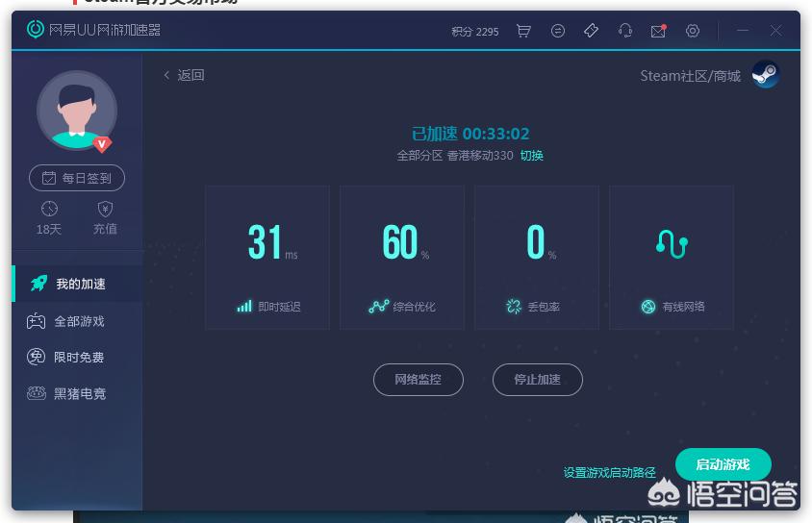
Task: Click 停止加速 to stop acceleration
Action: point(538,380)
